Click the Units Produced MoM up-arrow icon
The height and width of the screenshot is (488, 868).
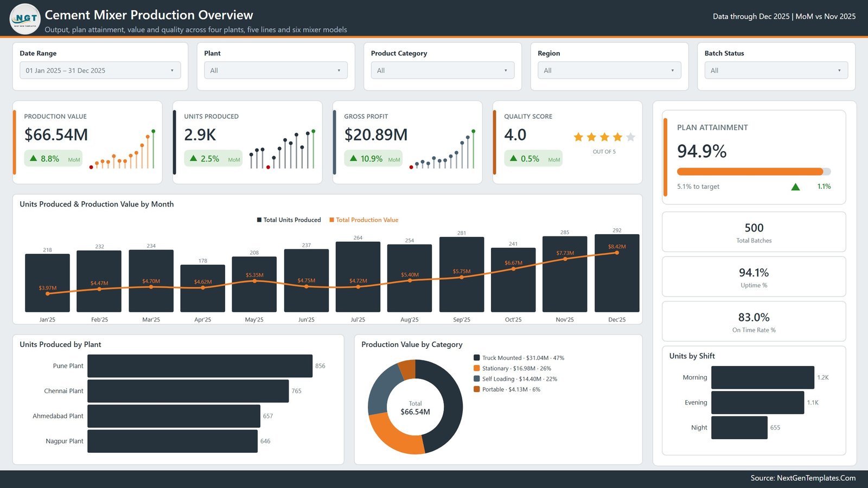tap(194, 158)
